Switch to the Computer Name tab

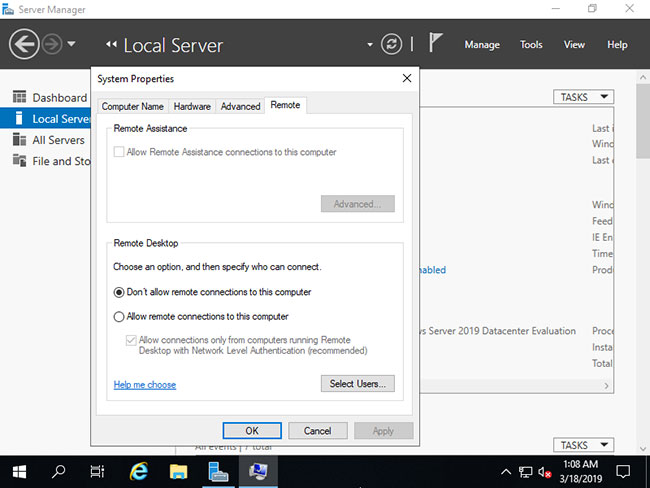(133, 107)
